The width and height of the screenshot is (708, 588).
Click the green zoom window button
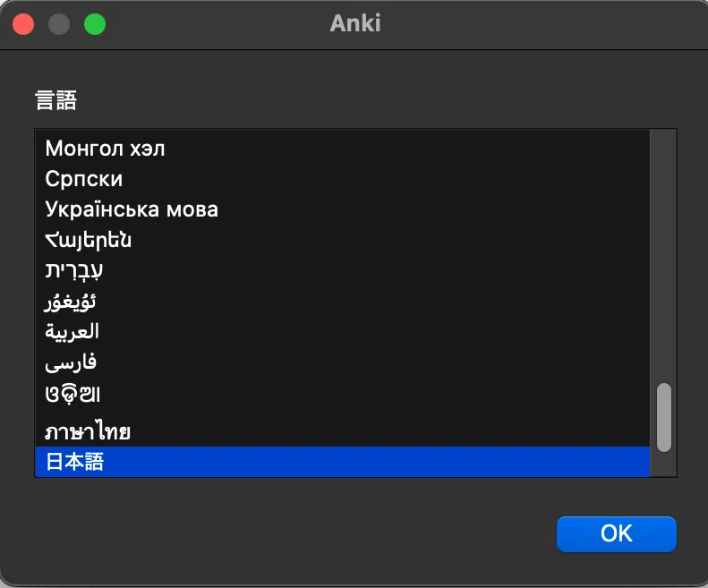[x=95, y=24]
